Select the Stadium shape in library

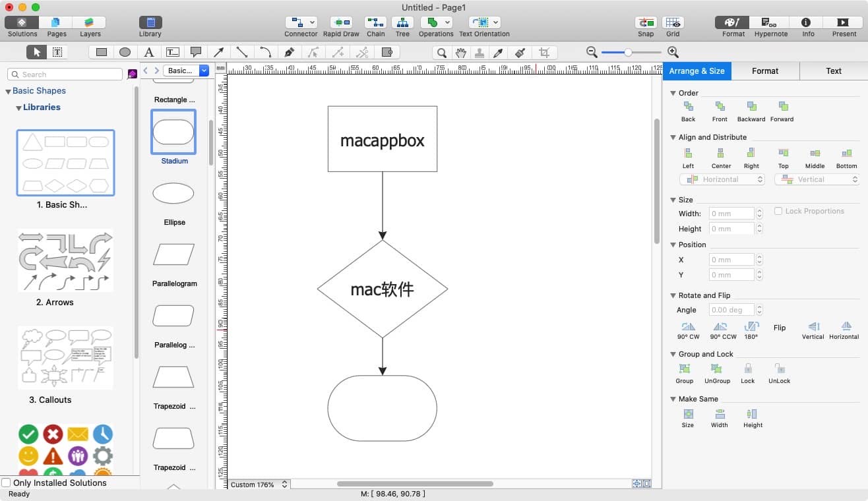click(173, 133)
